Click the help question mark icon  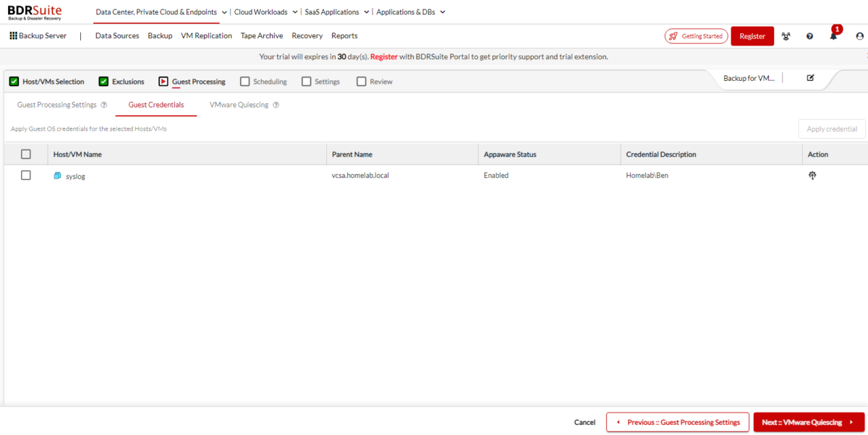pyautogui.click(x=809, y=35)
